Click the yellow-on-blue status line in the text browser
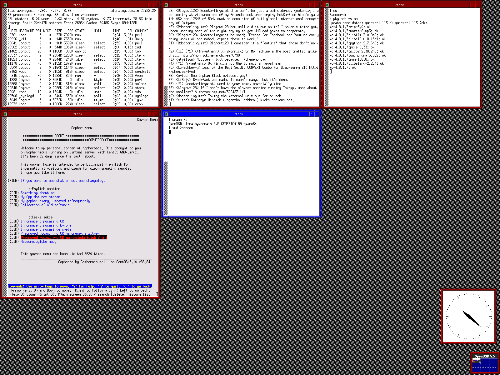The width and height of the screenshot is (500, 375). 80,286
